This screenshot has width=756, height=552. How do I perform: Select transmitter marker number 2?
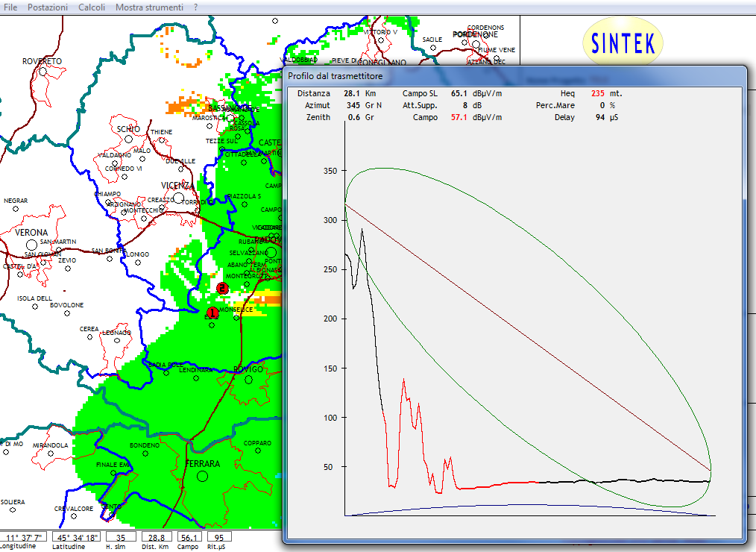click(x=221, y=288)
